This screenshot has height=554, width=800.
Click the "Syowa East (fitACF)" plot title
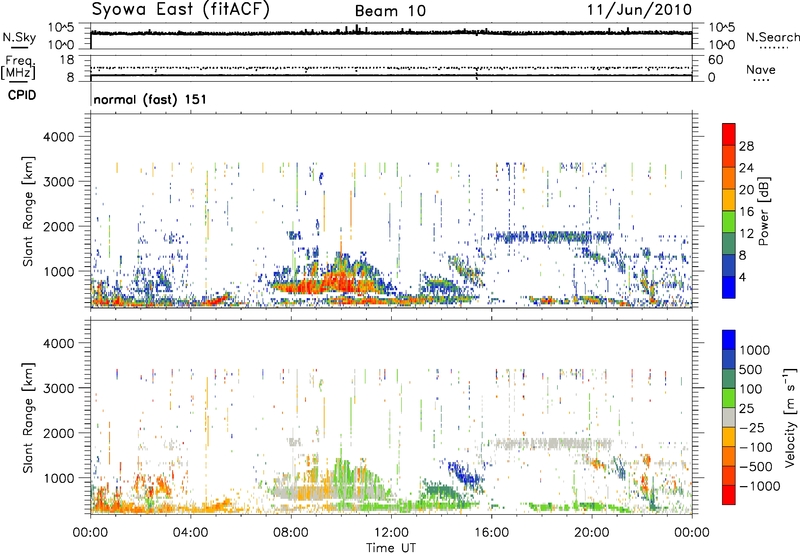[x=181, y=10]
